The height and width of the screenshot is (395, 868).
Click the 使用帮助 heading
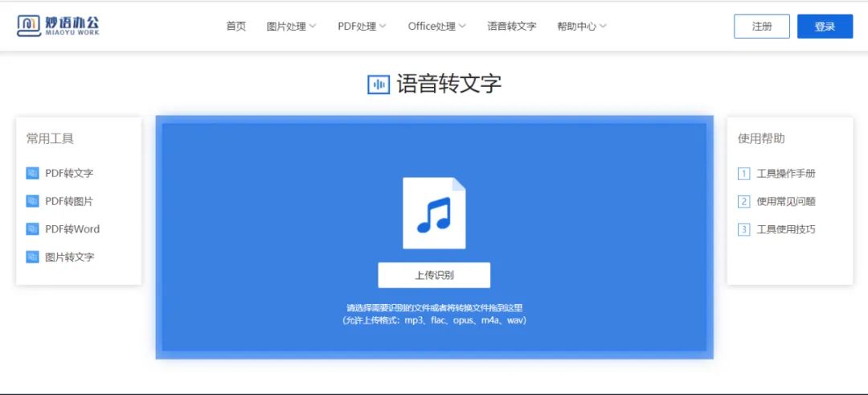[x=761, y=138]
